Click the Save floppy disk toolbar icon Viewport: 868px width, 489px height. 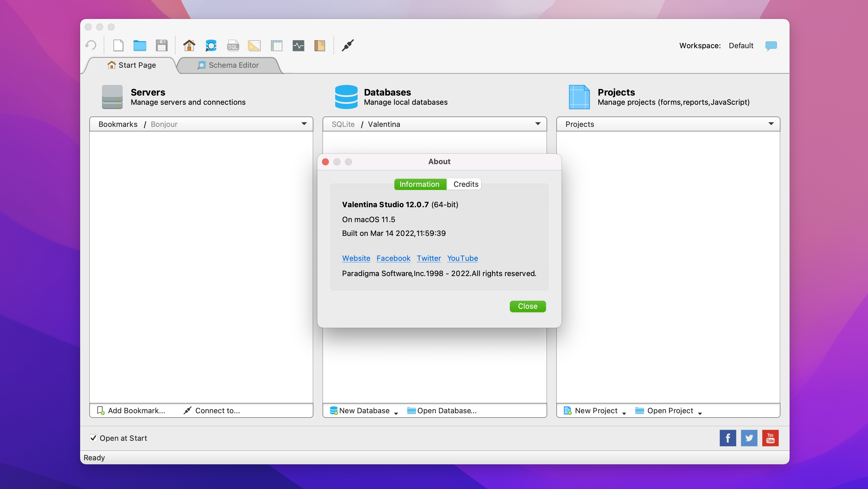coord(162,45)
